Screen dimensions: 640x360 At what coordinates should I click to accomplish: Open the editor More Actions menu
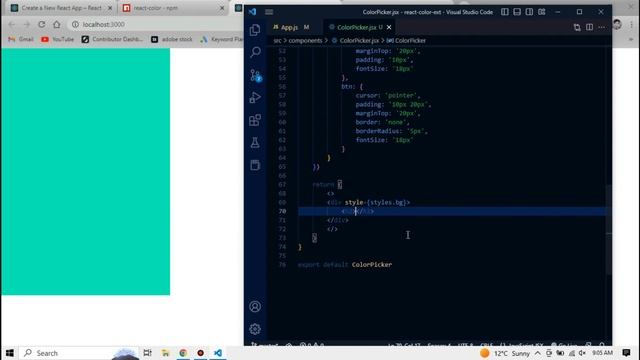(602, 27)
